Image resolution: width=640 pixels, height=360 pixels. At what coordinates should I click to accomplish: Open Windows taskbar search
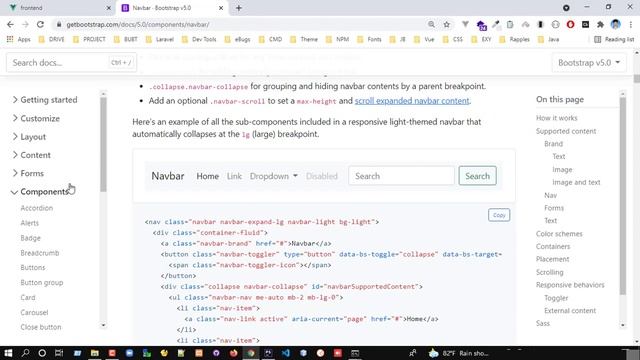(x=25, y=353)
